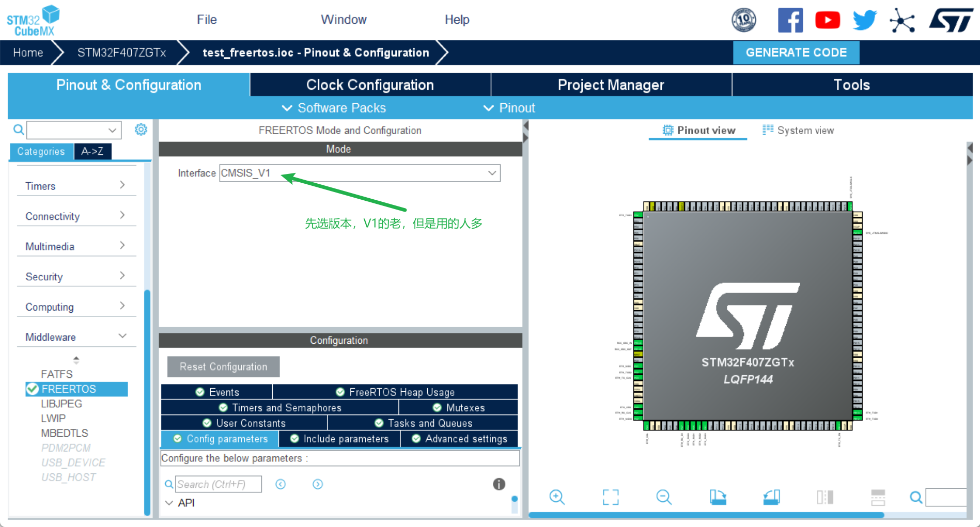Click the ST community network icon
This screenshot has width=980, height=527.
[902, 20]
